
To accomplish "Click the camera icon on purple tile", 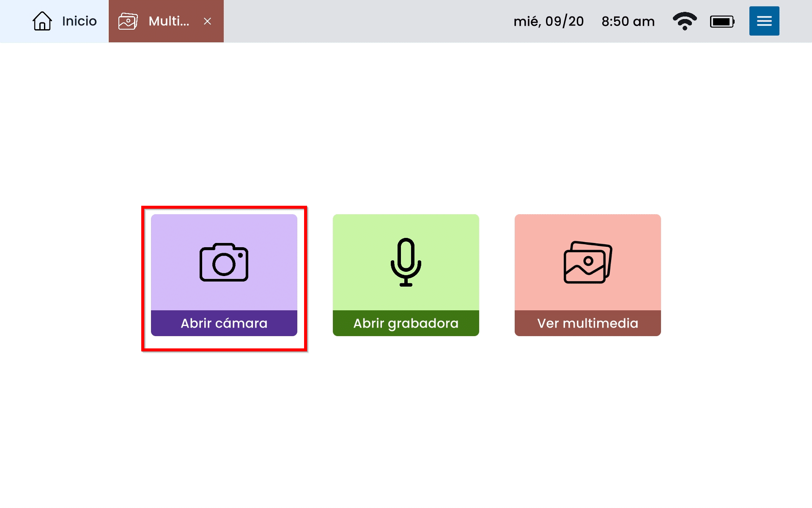I will click(x=224, y=262).
